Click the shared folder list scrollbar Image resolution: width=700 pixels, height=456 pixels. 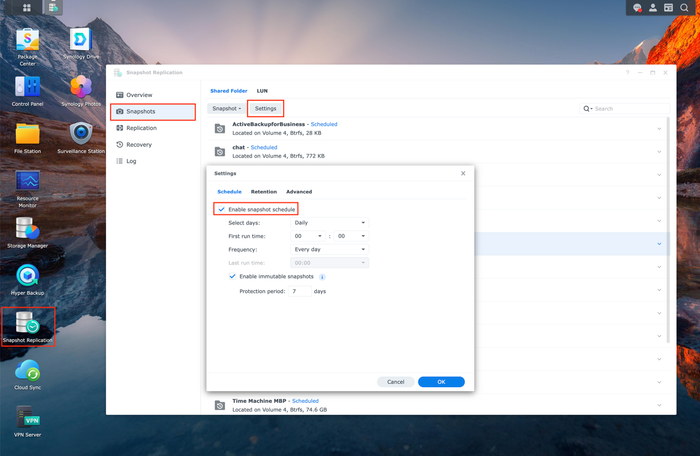click(668, 230)
